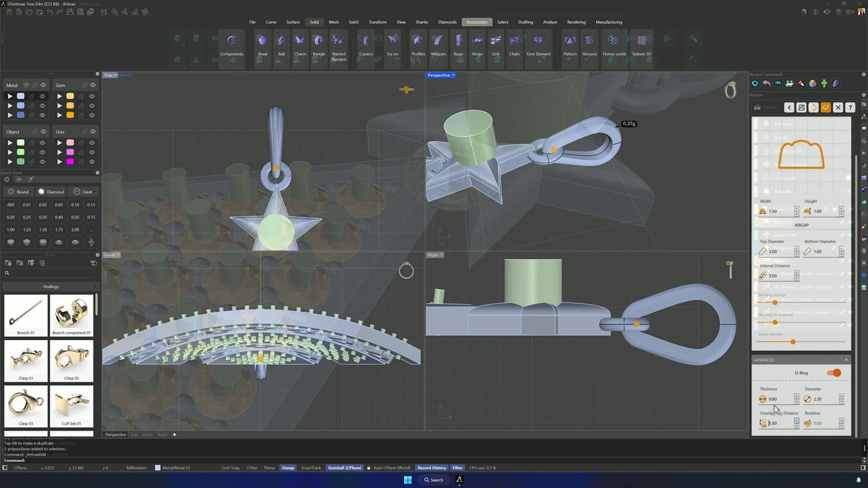
Task: Click the Filter button in status bar
Action: point(457,468)
